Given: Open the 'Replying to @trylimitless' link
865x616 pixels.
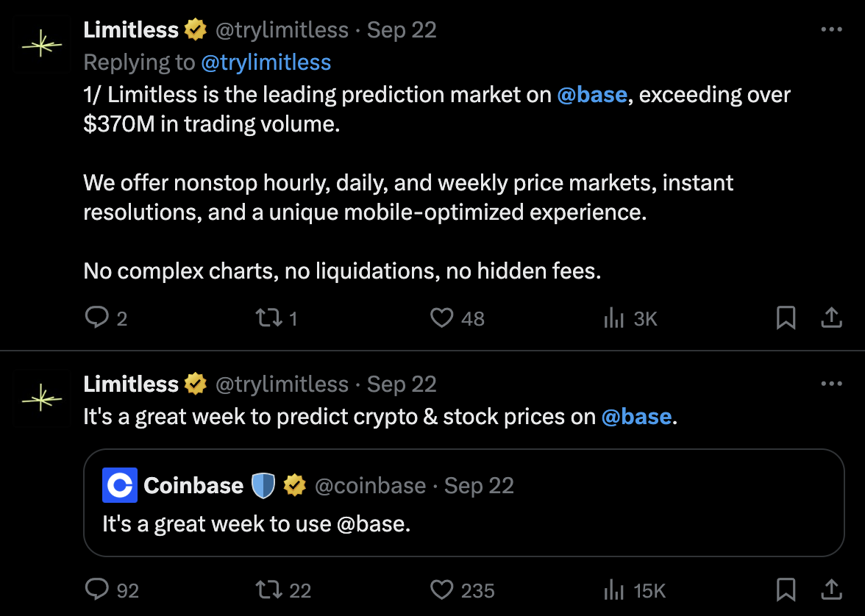Looking at the screenshot, I should (266, 62).
